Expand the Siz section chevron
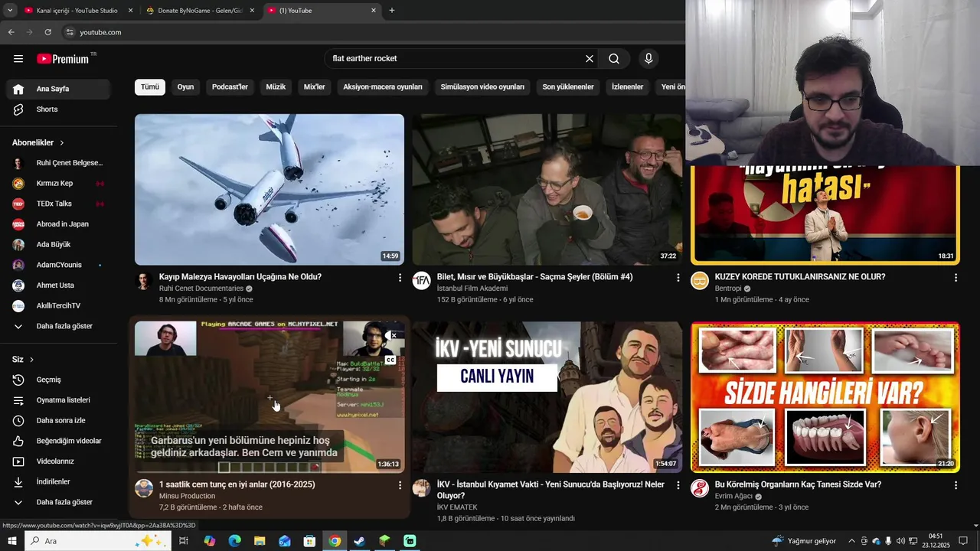The height and width of the screenshot is (551, 980). [x=31, y=360]
